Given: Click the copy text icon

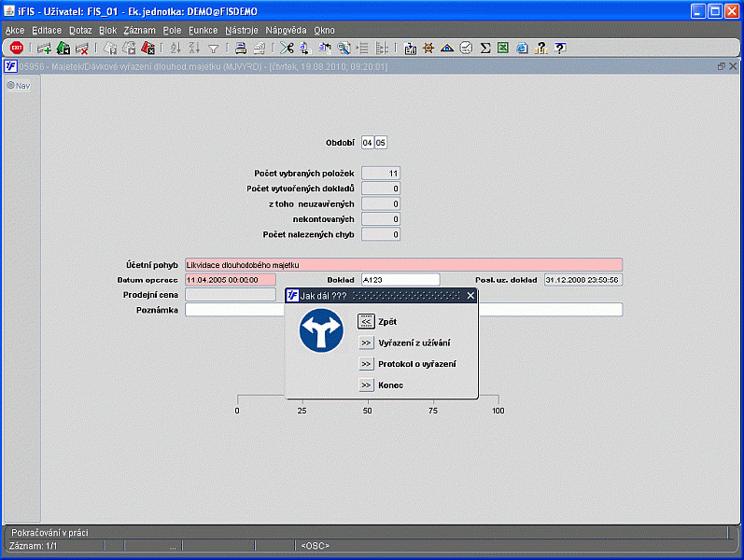Looking at the screenshot, I should pos(305,48).
